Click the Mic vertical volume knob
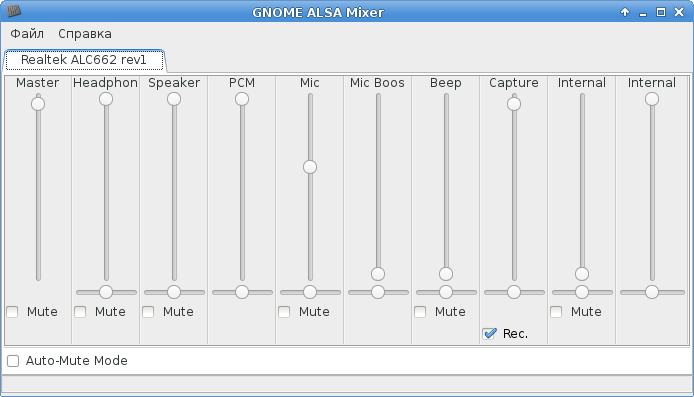 click(310, 167)
